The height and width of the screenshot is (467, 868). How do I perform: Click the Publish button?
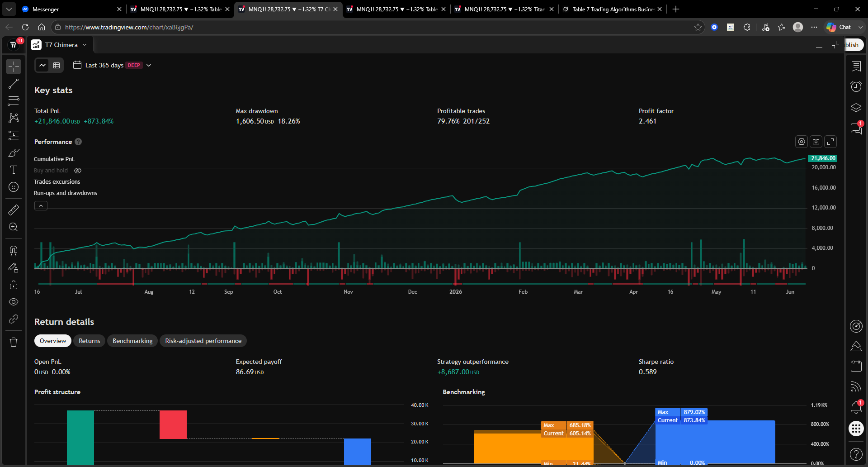coord(854,45)
